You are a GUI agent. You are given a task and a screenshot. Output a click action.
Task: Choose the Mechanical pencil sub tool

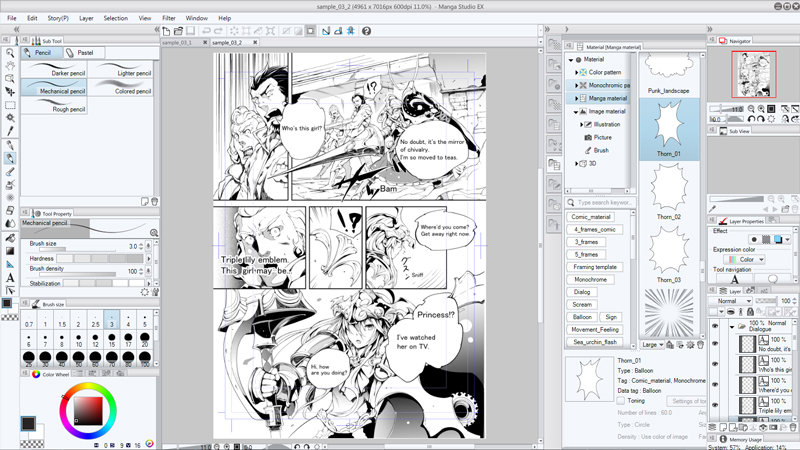pos(55,87)
